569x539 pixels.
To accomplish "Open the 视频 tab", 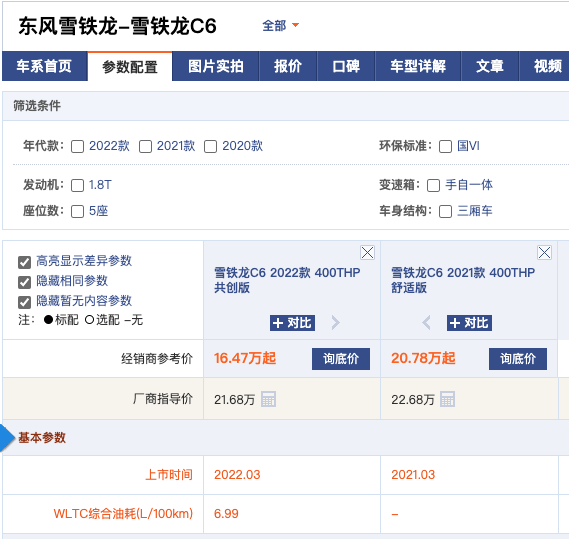I will pos(544,66).
